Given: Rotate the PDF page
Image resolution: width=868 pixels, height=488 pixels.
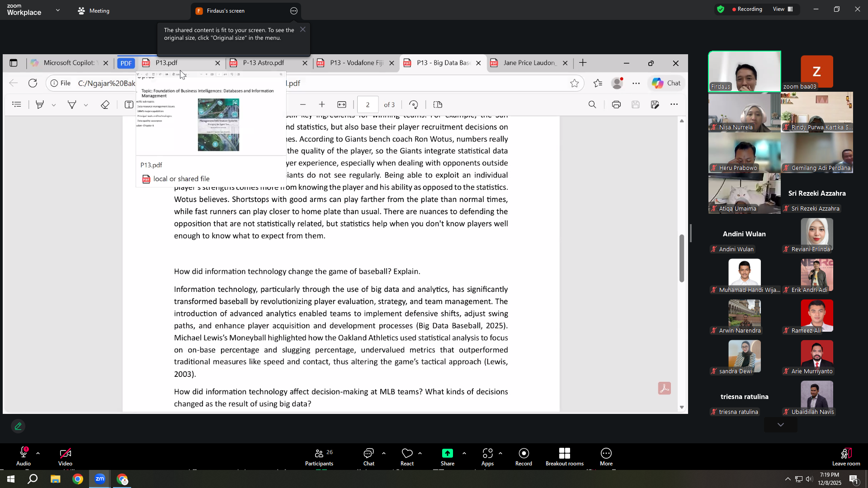Looking at the screenshot, I should [414, 104].
